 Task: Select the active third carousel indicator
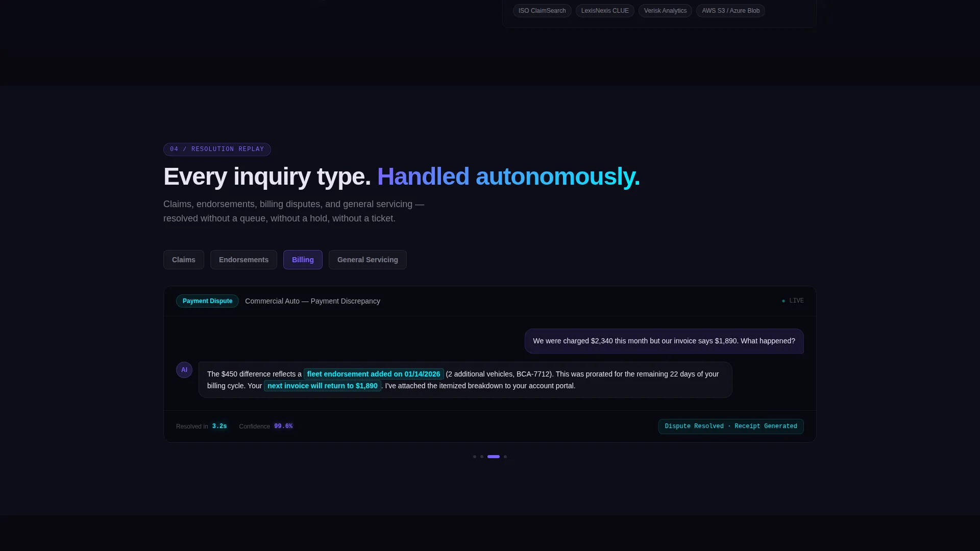(x=494, y=457)
